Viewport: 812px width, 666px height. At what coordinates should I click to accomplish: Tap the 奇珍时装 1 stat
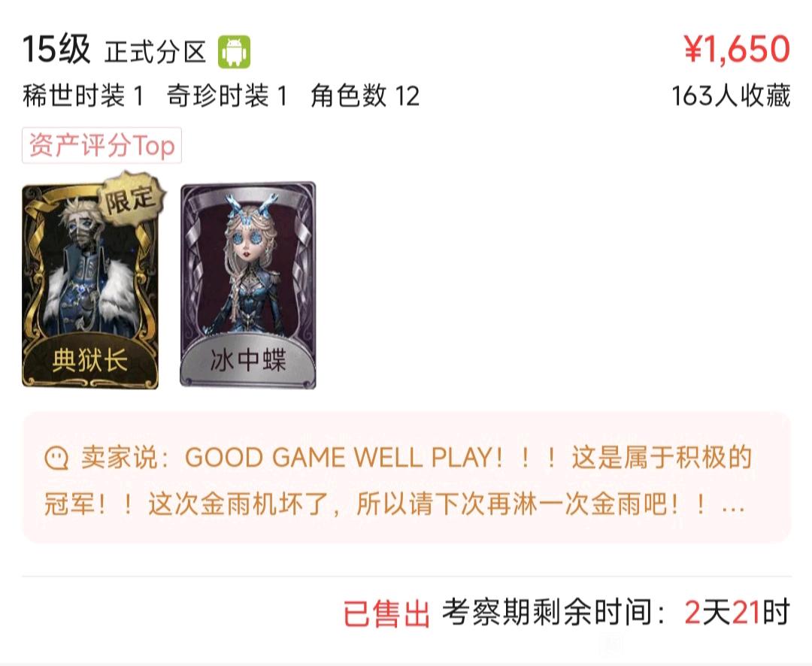click(227, 96)
